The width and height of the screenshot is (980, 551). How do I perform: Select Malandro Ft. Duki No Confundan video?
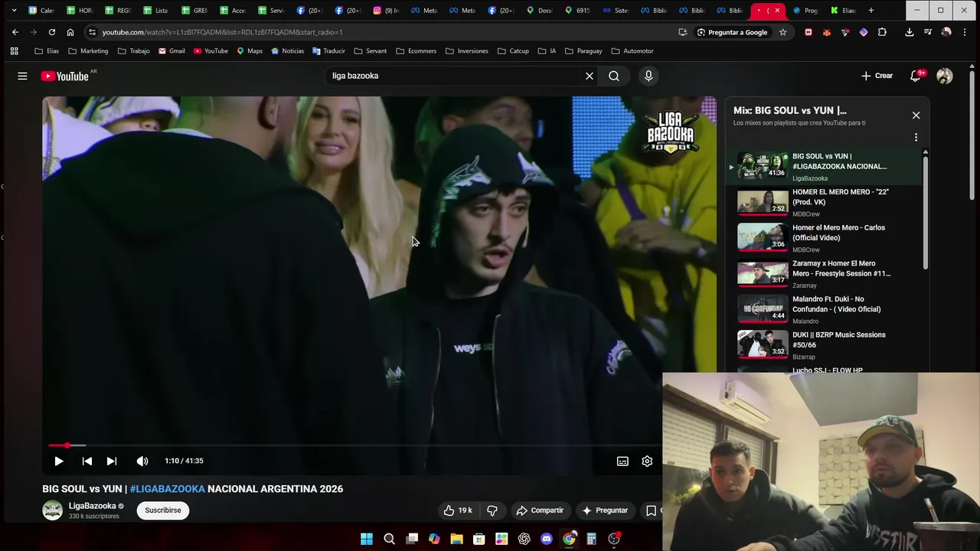825,310
